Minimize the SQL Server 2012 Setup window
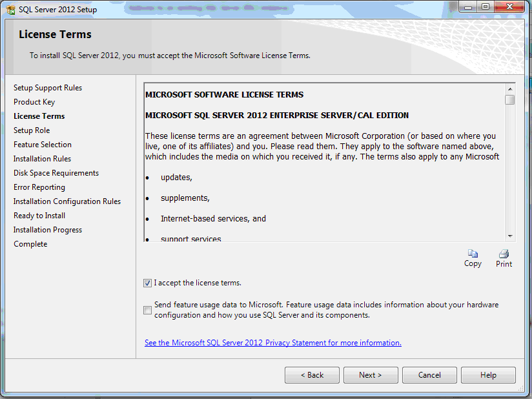Image resolution: width=532 pixels, height=399 pixels. [468, 7]
